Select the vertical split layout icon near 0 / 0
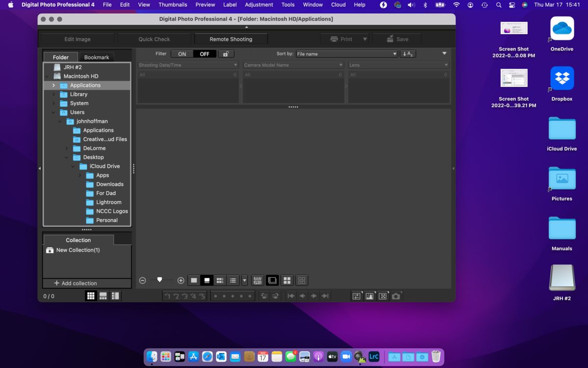Image resolution: width=588 pixels, height=368 pixels. click(115, 296)
